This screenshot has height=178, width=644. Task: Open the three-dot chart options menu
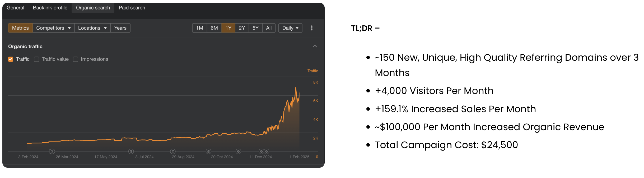click(x=312, y=28)
